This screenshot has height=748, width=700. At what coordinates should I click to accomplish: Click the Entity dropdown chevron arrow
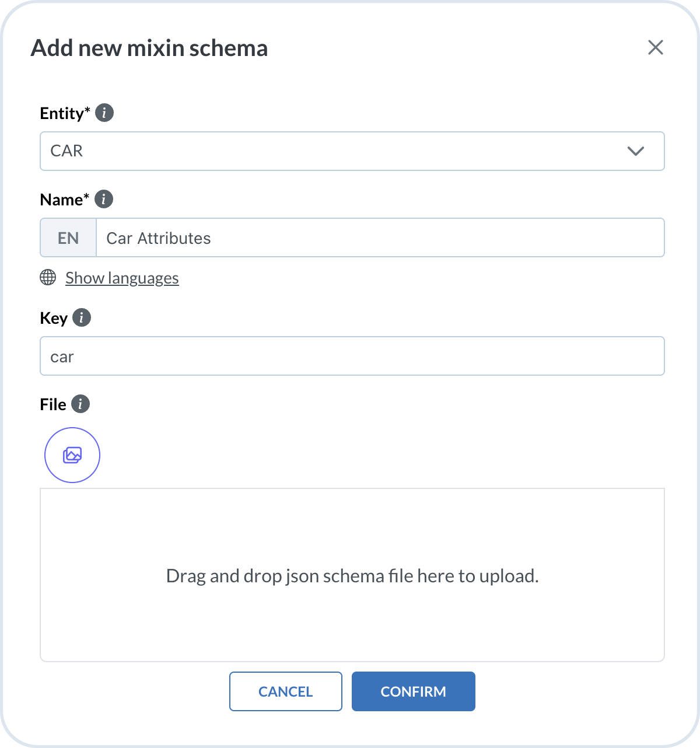click(635, 151)
